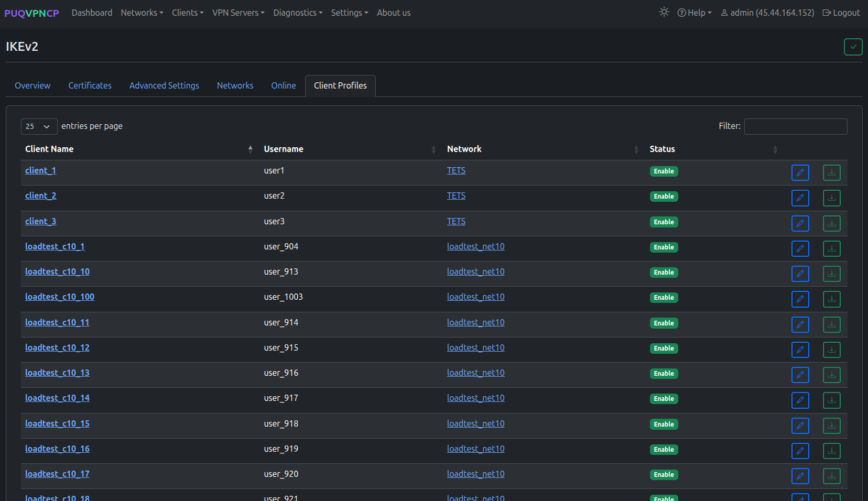Edit the loadtest_c10_11 profile
The width and height of the screenshot is (868, 501).
800,324
